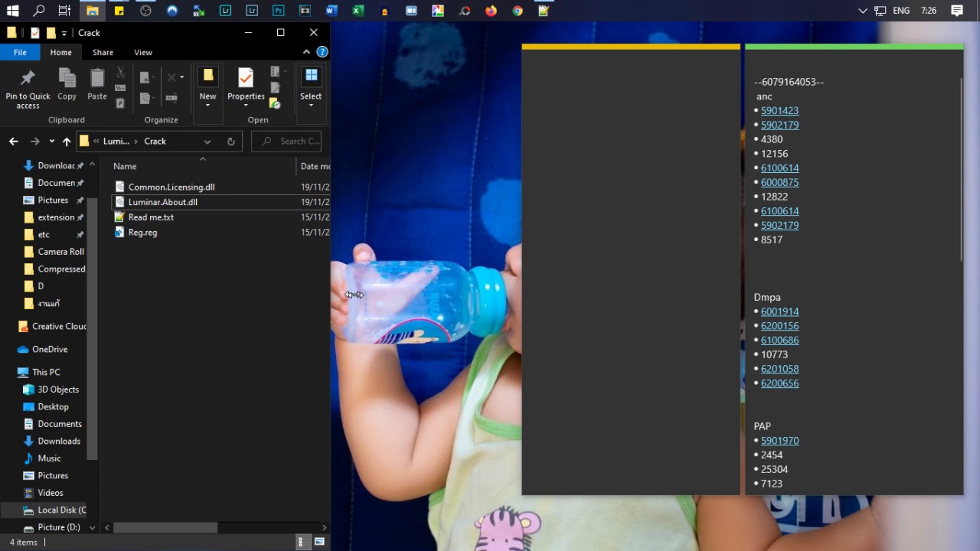Open link 5901970 under PAP
980x551 pixels.
click(x=779, y=441)
